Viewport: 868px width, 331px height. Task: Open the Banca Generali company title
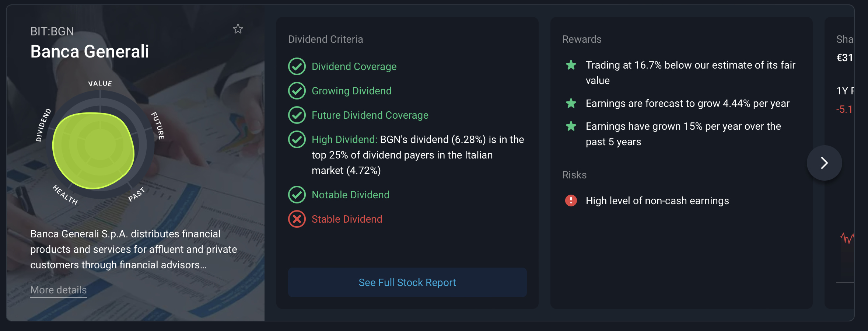[90, 51]
